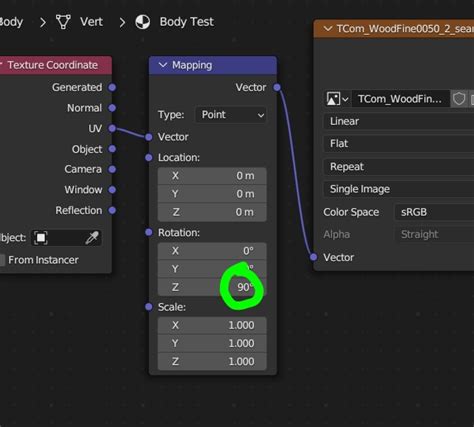The width and height of the screenshot is (474, 427).
Task: Open the Repeat extension dropdown
Action: [x=399, y=167]
